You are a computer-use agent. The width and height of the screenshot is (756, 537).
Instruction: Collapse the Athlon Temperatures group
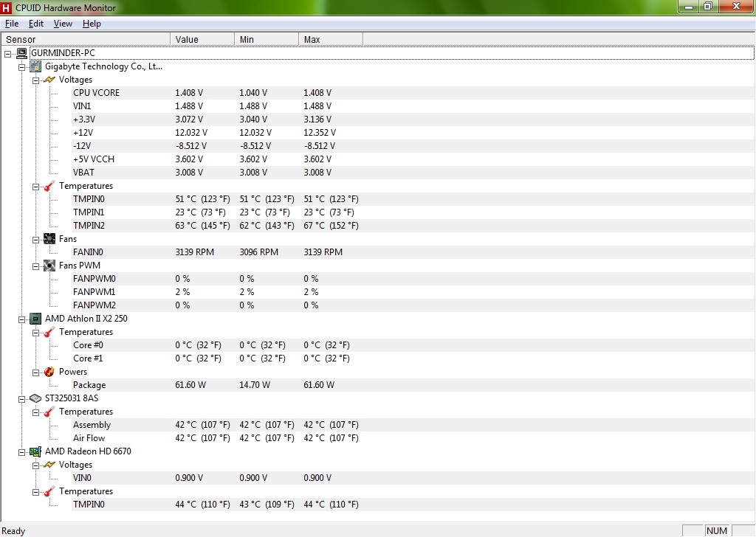coord(35,333)
